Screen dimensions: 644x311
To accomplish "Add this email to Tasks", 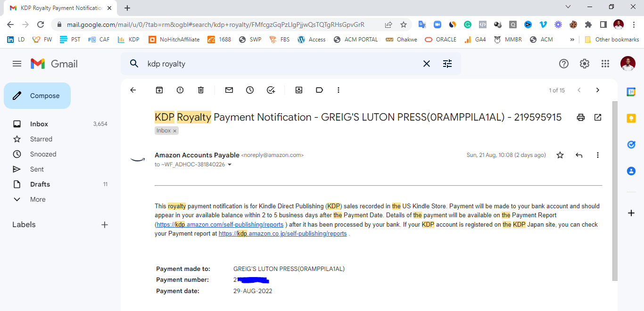I will pyautogui.click(x=271, y=90).
